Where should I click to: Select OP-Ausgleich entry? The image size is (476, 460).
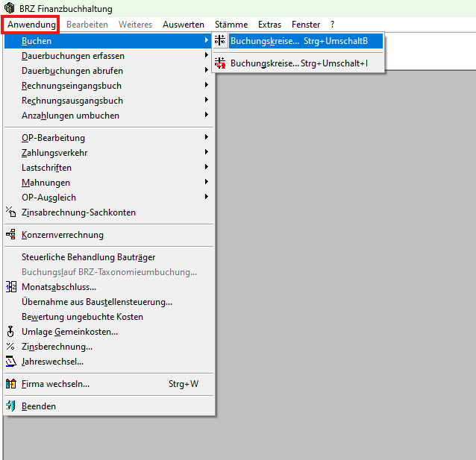pos(109,198)
